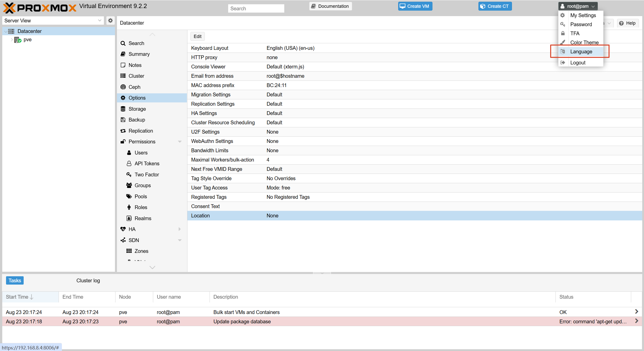This screenshot has height=351, width=644.
Task: Click the Storage database icon
Action: pyautogui.click(x=123, y=109)
